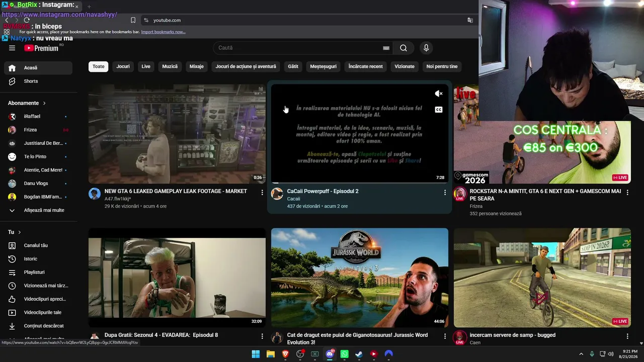The height and width of the screenshot is (362, 644).
Task: Open Playlisturi in the sidebar
Action: (x=38, y=273)
